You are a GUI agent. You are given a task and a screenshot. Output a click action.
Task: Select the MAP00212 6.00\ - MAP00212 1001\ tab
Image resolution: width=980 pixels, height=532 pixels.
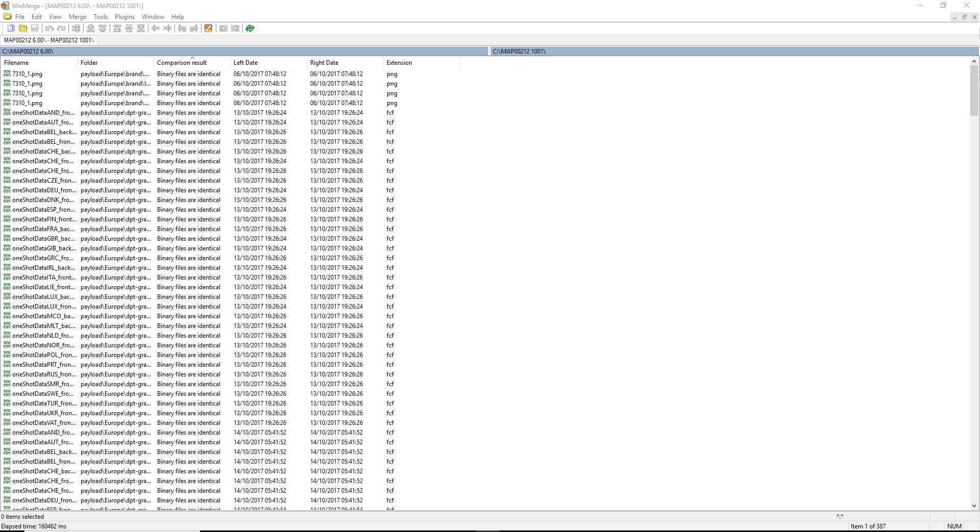[48, 40]
